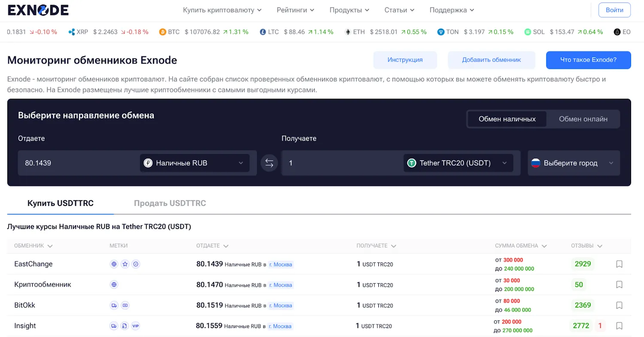Bookmark the EastChange exchanger
Screen dimensions: 644x337
point(619,264)
